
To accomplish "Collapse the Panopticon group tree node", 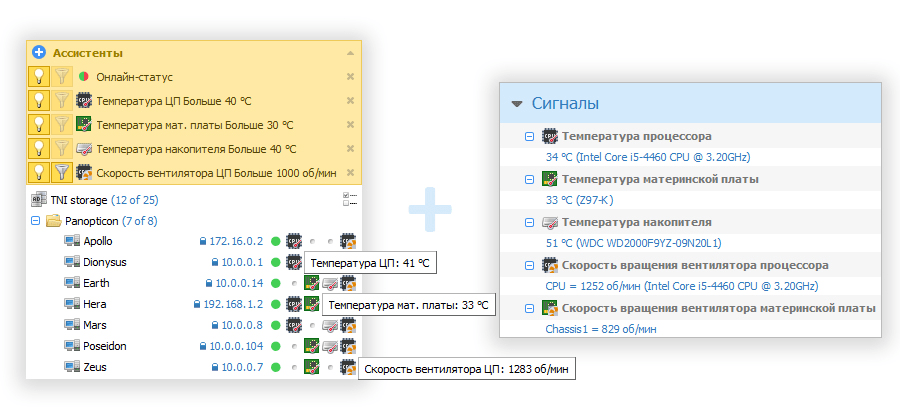I will coord(37,220).
